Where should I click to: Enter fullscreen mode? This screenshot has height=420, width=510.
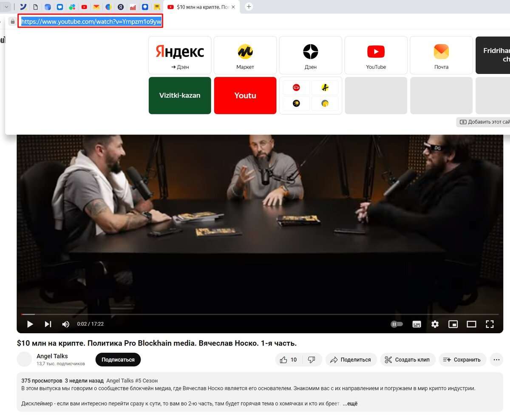tap(490, 324)
